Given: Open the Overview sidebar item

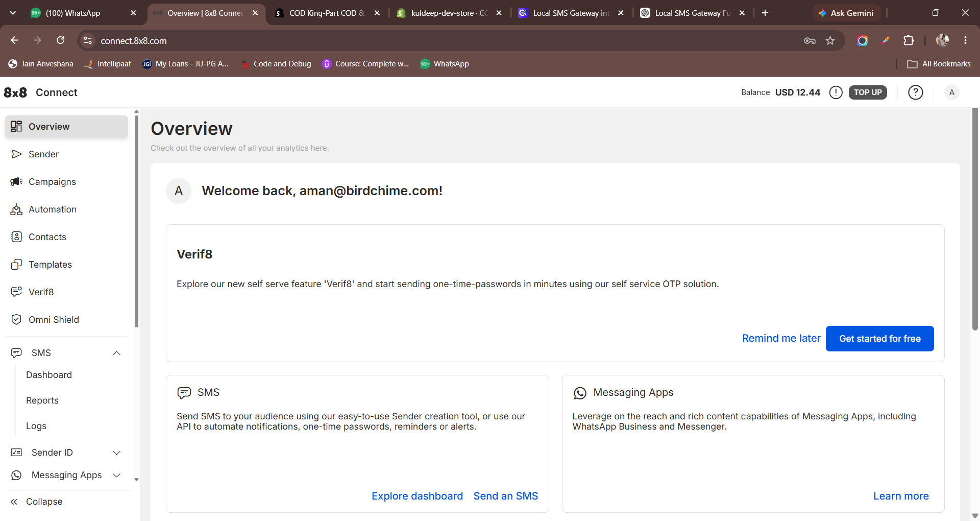Looking at the screenshot, I should pos(66,127).
